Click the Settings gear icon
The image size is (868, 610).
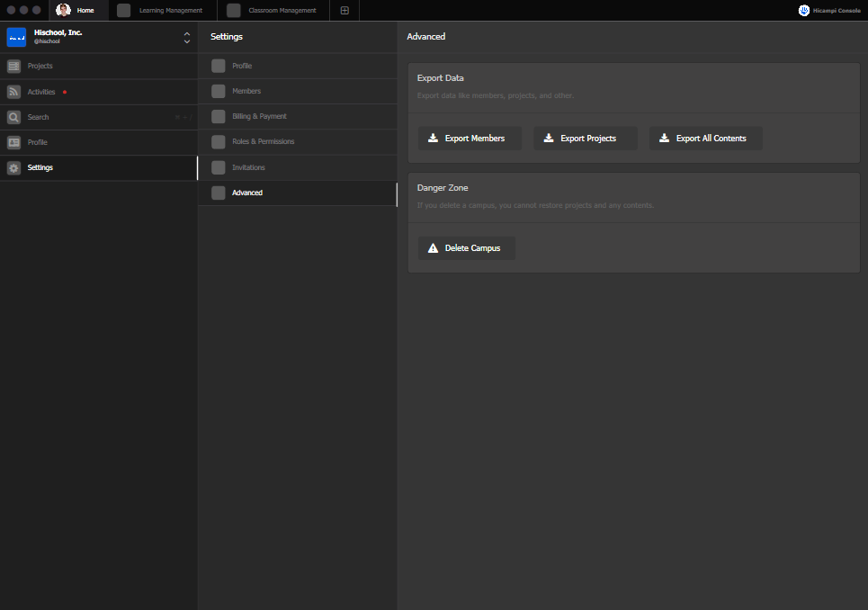pyautogui.click(x=13, y=167)
